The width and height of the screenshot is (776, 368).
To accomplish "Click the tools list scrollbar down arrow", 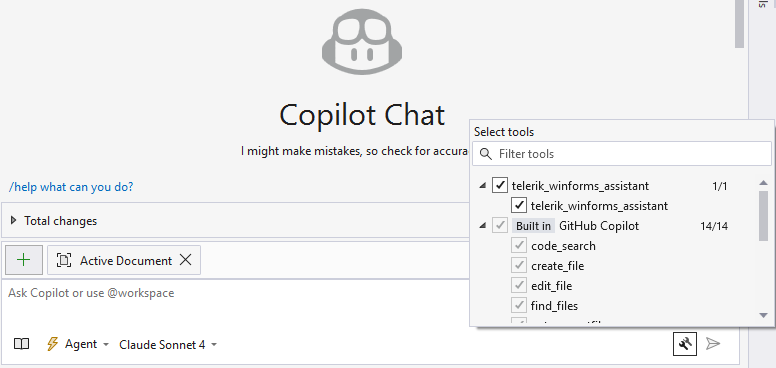I will tap(763, 315).
